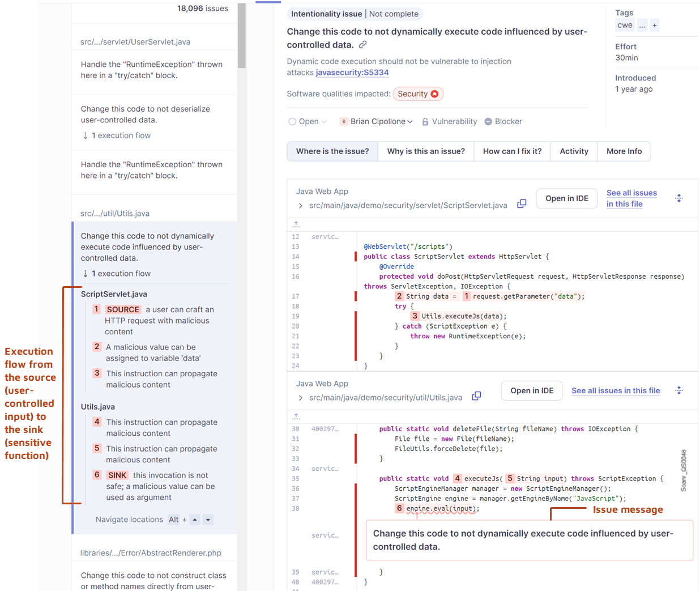
Task: Open the issue status dropdown labeled Open
Action: [x=308, y=121]
